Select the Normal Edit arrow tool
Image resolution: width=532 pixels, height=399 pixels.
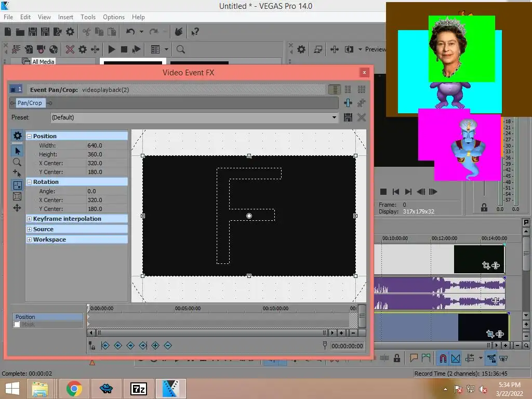pyautogui.click(x=17, y=151)
